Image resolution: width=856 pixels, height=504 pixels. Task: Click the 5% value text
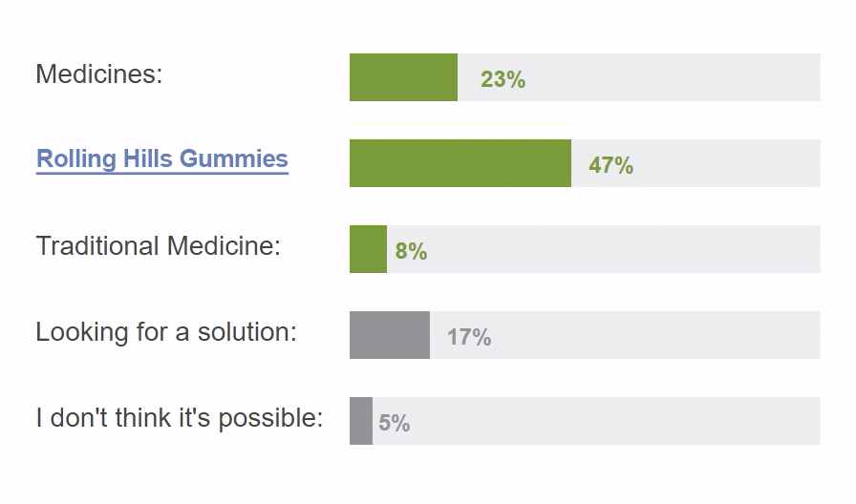(x=395, y=423)
